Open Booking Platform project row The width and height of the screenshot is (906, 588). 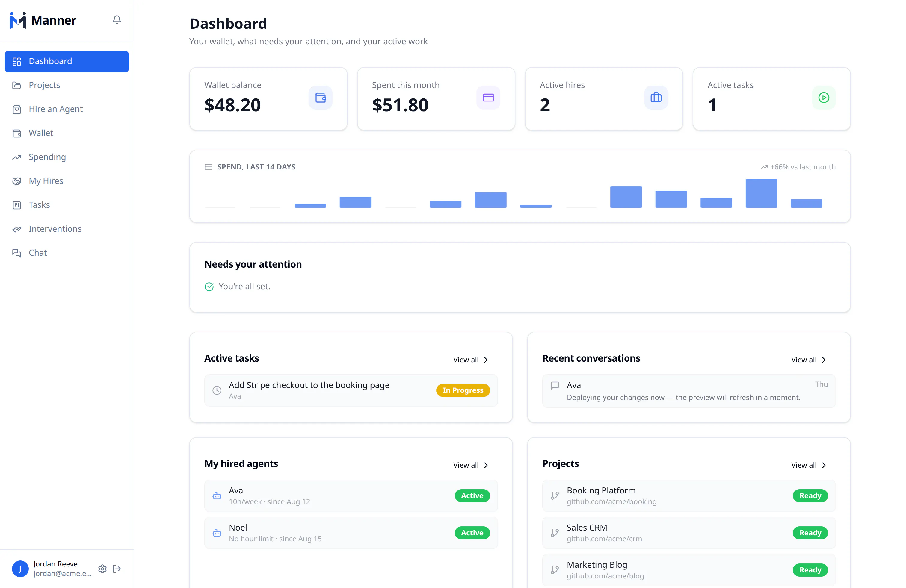pos(689,495)
